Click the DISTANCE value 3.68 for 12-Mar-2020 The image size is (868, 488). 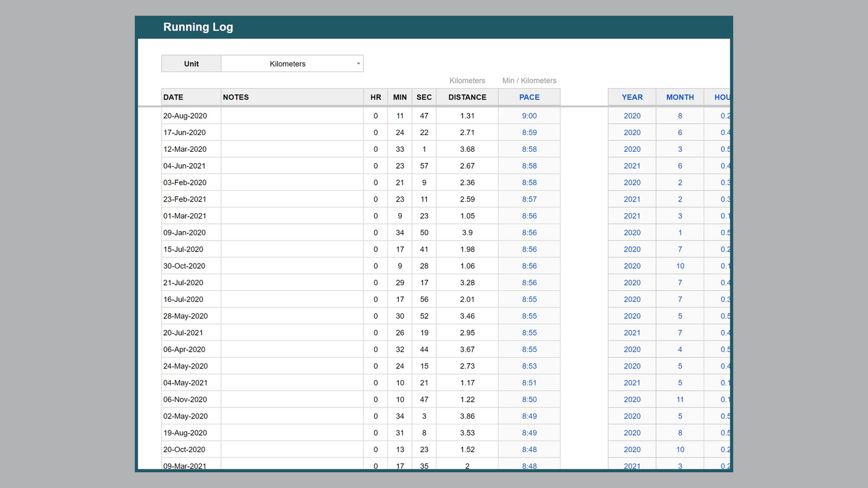tap(467, 149)
